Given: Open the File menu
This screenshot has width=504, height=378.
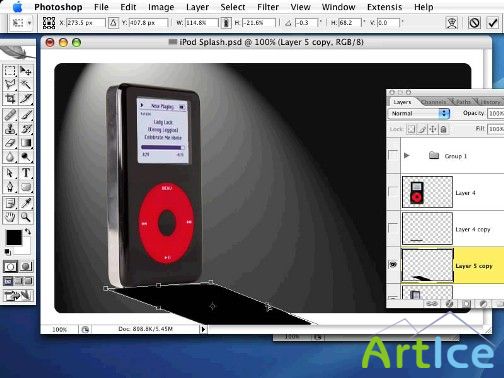Looking at the screenshot, I should [x=101, y=7].
